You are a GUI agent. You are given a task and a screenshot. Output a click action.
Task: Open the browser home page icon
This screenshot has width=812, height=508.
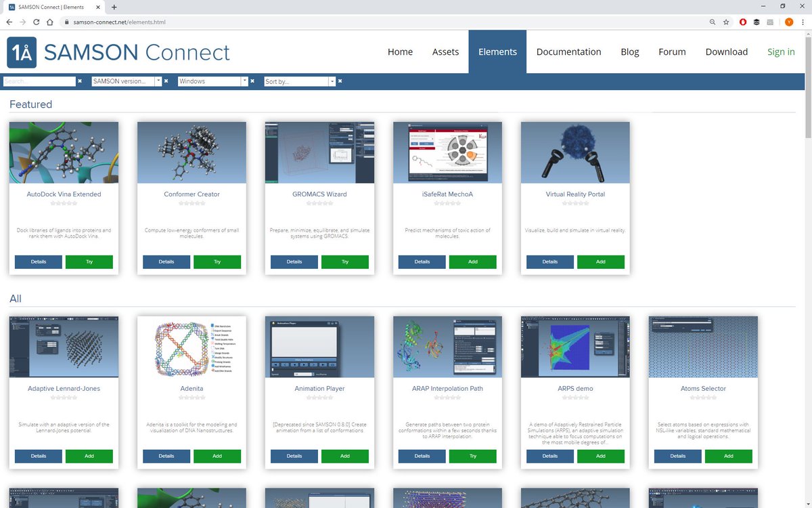[50, 22]
